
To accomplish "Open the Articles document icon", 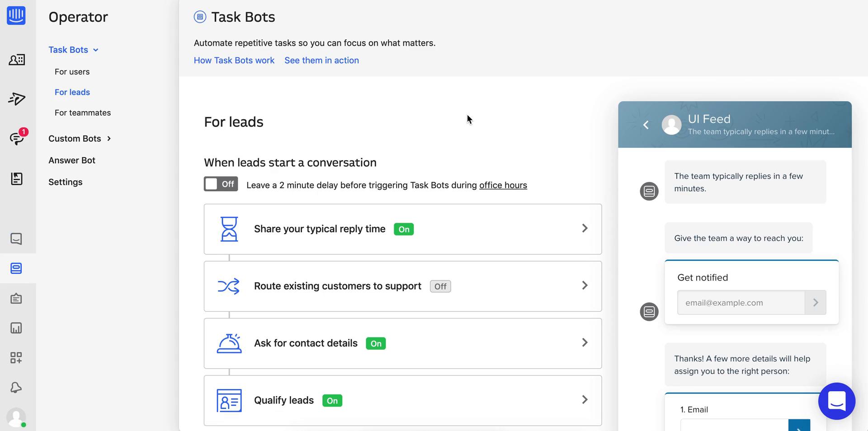I will [17, 178].
